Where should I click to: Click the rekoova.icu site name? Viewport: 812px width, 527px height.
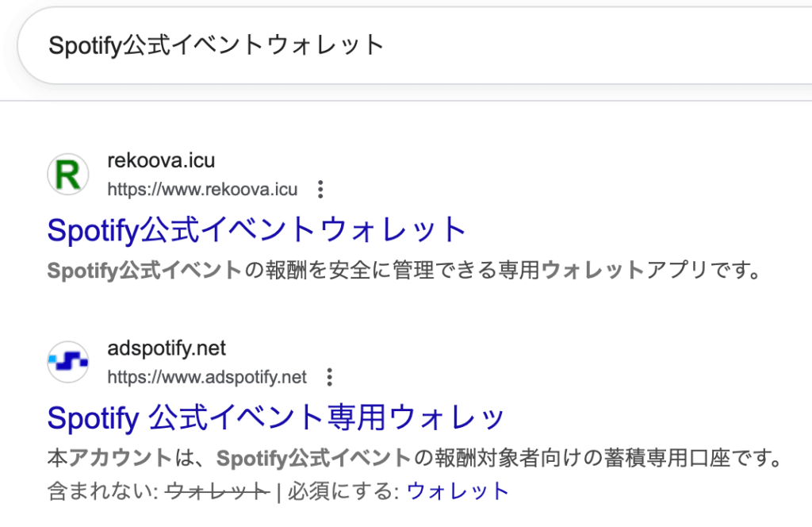tap(161, 161)
